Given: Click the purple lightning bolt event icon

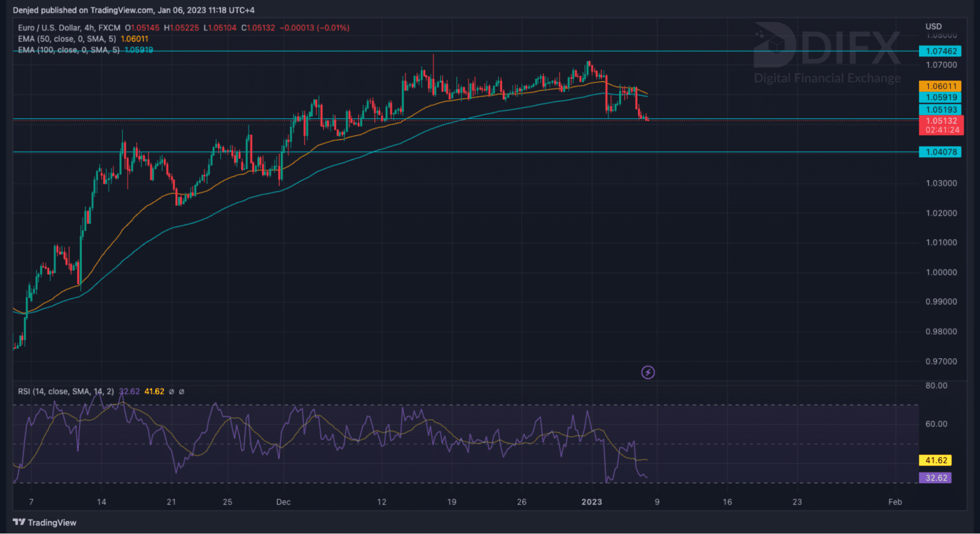Looking at the screenshot, I should pyautogui.click(x=648, y=373).
